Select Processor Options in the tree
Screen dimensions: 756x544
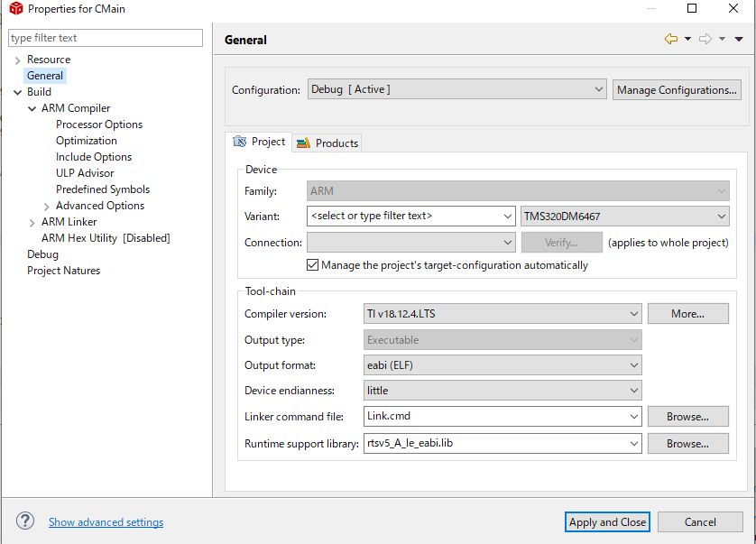tap(99, 124)
